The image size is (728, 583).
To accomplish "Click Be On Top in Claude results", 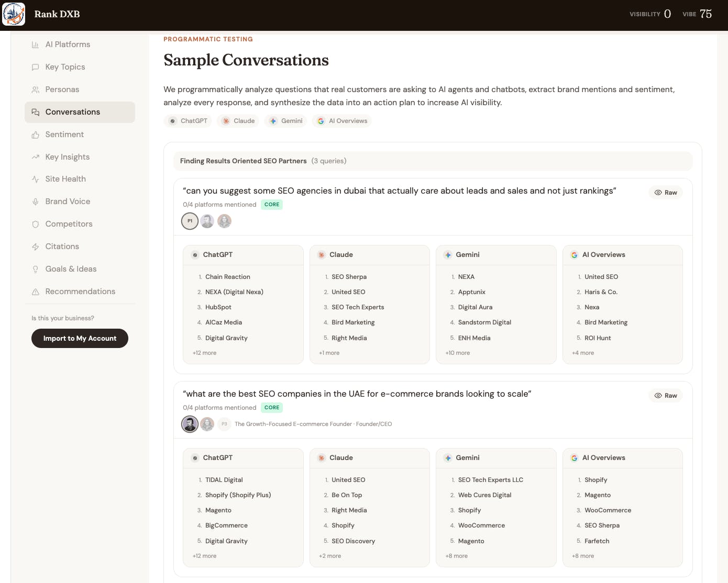I will pos(347,495).
